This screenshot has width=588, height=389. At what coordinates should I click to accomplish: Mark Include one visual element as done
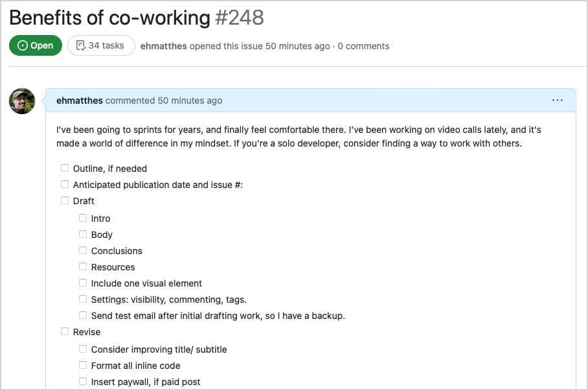coord(82,282)
